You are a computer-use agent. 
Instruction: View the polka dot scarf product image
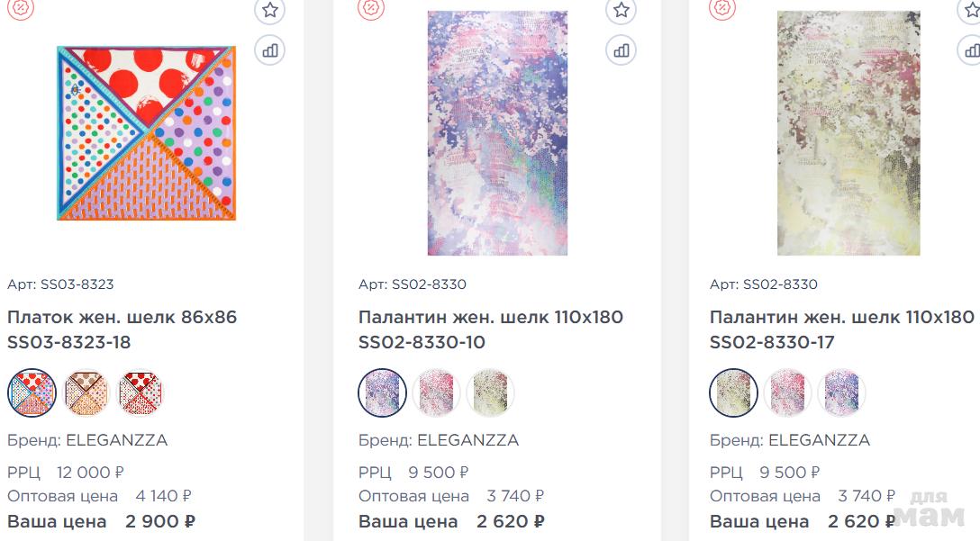pyautogui.click(x=146, y=133)
